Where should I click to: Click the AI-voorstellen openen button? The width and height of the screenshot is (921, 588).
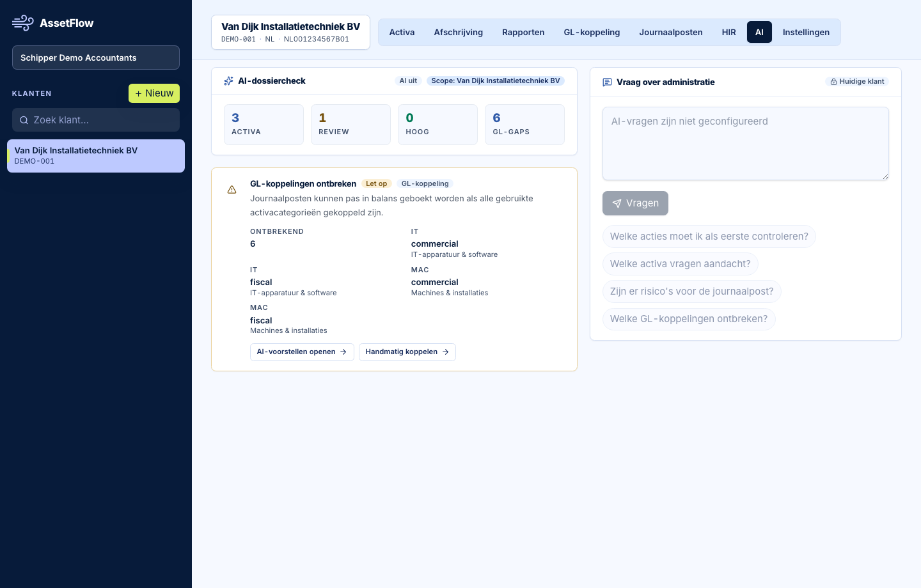coord(302,352)
